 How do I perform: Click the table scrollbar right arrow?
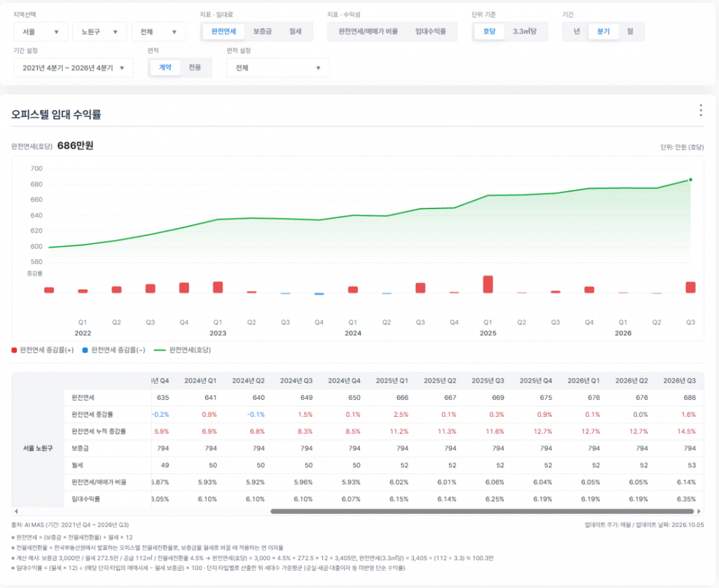click(x=699, y=511)
